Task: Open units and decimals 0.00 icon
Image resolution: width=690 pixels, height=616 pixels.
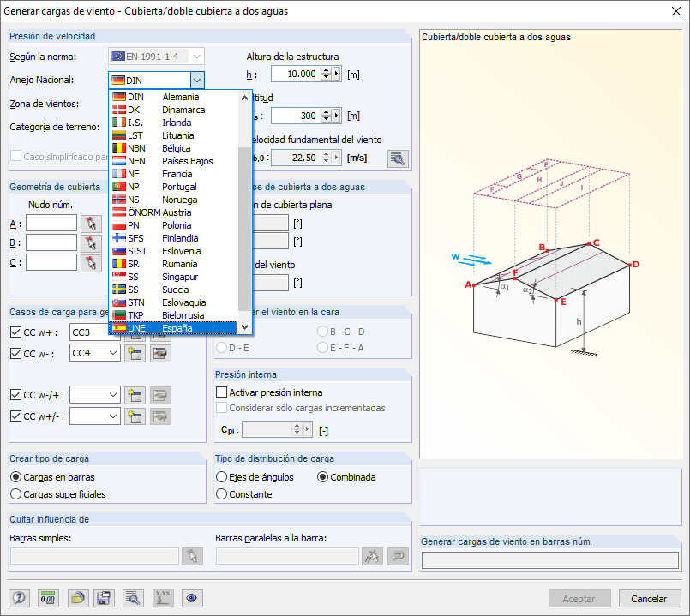Action: (x=48, y=598)
